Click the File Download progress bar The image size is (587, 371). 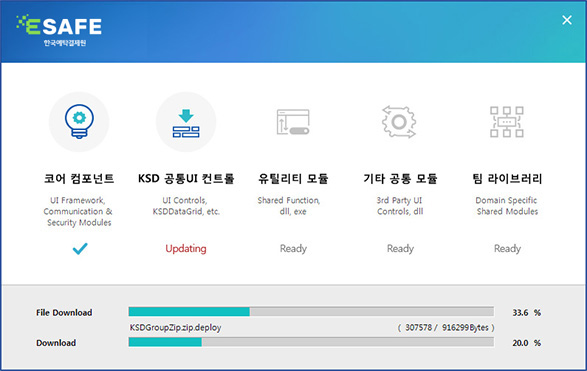(311, 311)
